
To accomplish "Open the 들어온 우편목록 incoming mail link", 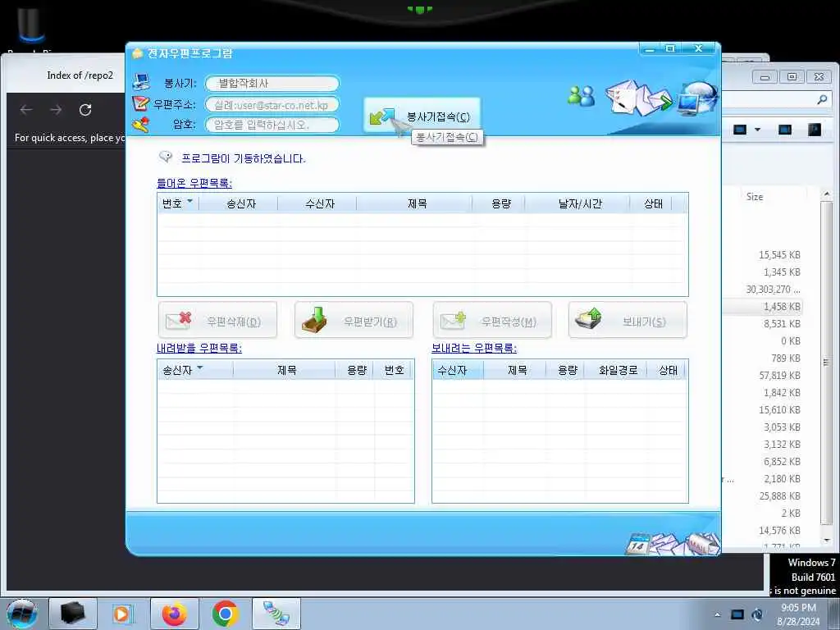I will (194, 183).
